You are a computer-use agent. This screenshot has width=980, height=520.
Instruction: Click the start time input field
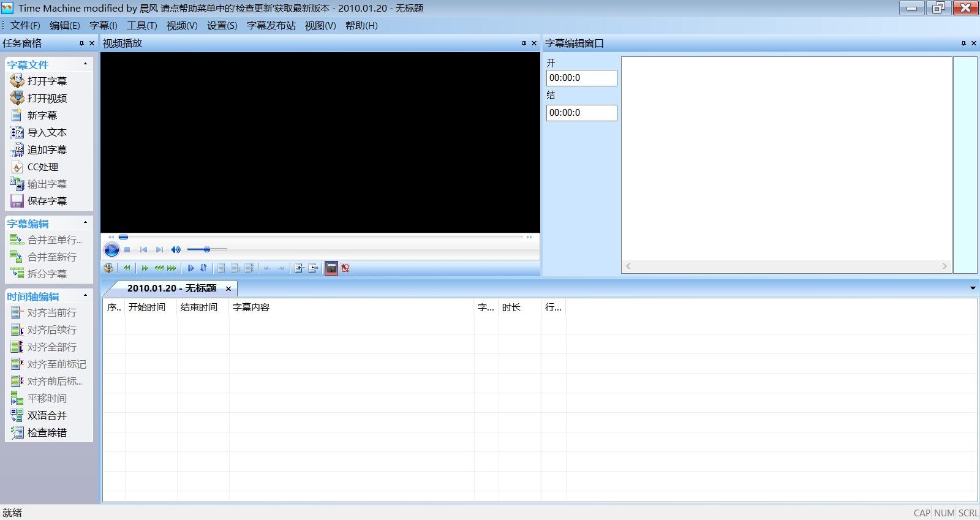(581, 78)
